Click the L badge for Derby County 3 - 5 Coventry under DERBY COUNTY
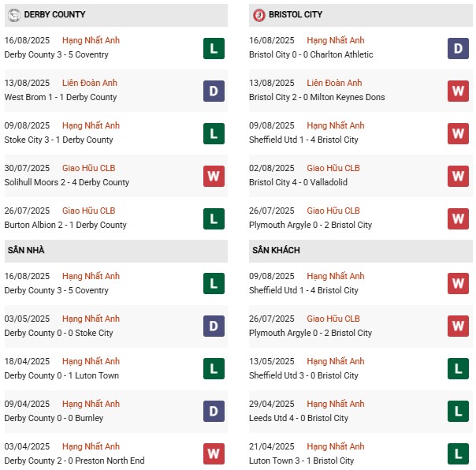This screenshot has width=476, height=470. click(214, 48)
